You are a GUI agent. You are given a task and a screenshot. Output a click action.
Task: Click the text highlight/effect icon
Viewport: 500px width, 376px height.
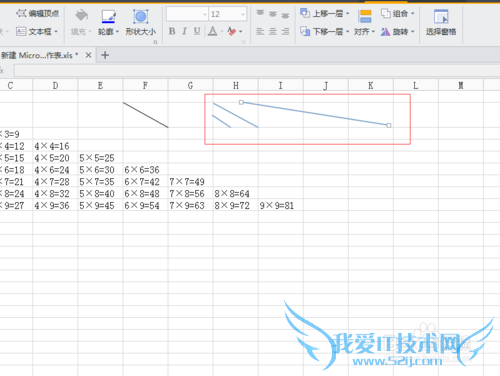coord(232,32)
